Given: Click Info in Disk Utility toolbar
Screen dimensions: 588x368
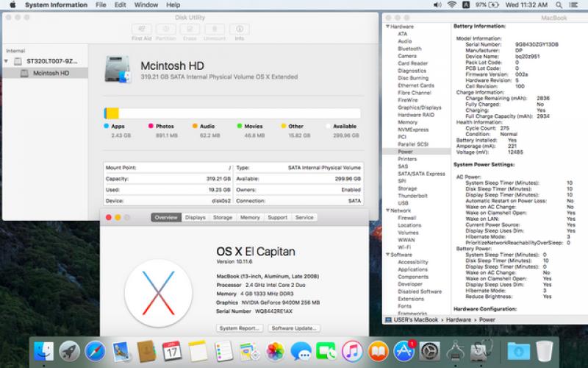Looking at the screenshot, I should pyautogui.click(x=240, y=32).
